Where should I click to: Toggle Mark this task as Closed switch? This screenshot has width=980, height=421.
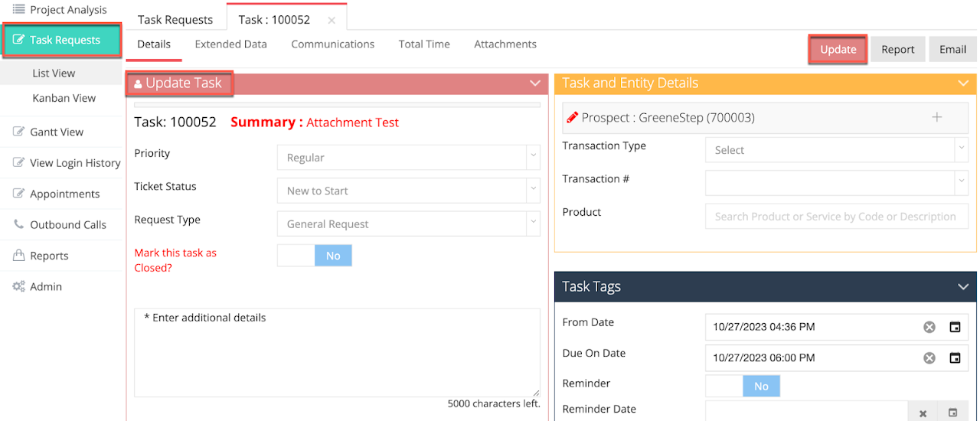[x=315, y=256]
